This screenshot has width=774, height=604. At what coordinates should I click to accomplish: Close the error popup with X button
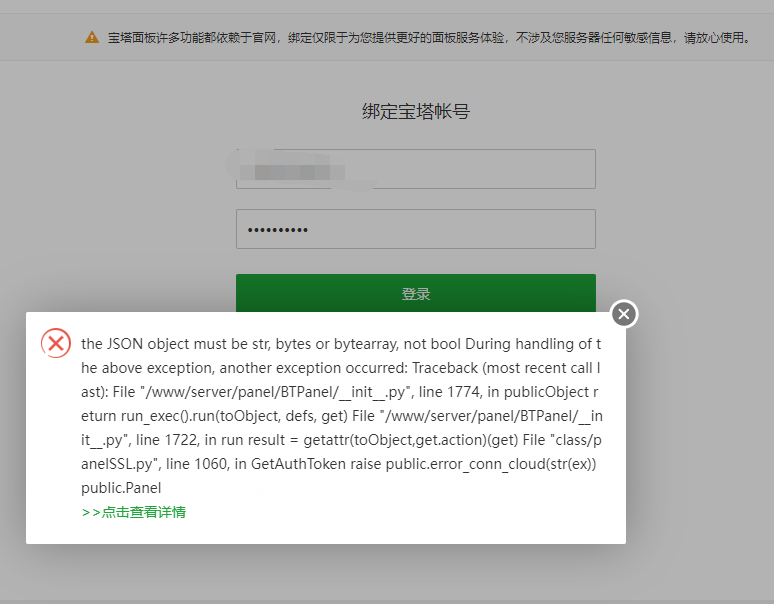624,314
